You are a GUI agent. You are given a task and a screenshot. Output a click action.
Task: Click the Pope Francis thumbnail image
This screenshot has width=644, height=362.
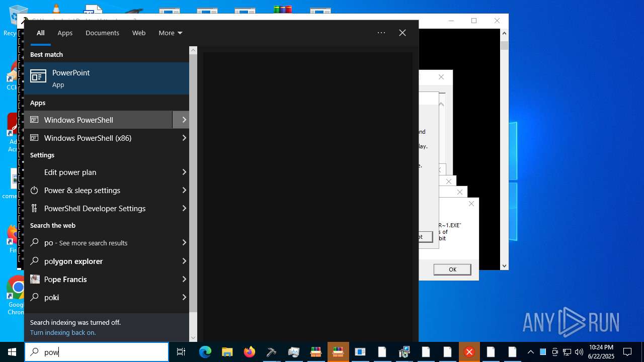(x=35, y=279)
